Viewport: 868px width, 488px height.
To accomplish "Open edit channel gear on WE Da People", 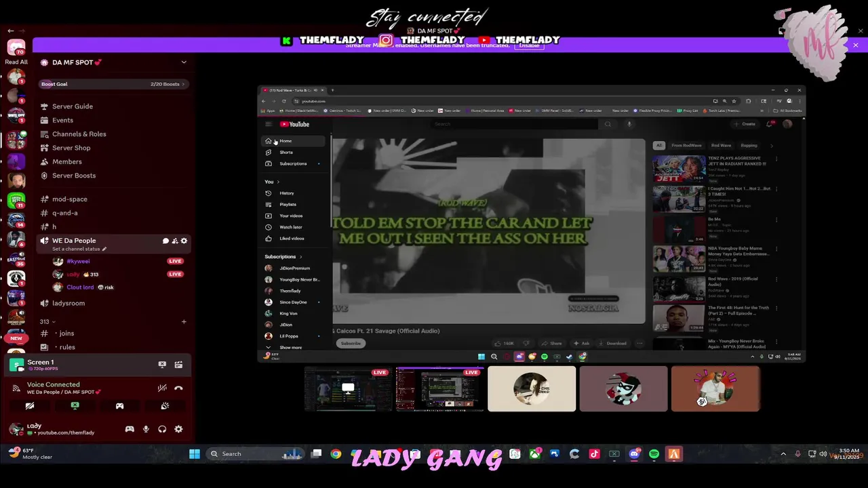I will pyautogui.click(x=184, y=241).
